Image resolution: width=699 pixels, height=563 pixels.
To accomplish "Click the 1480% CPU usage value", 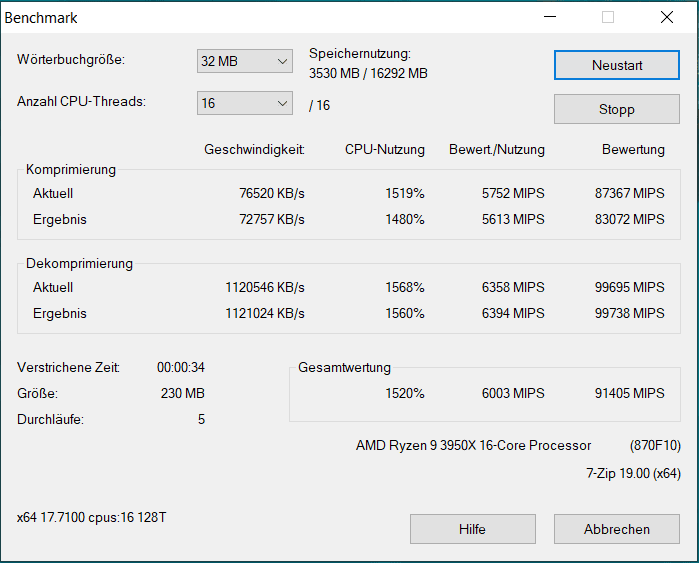I will [x=405, y=219].
